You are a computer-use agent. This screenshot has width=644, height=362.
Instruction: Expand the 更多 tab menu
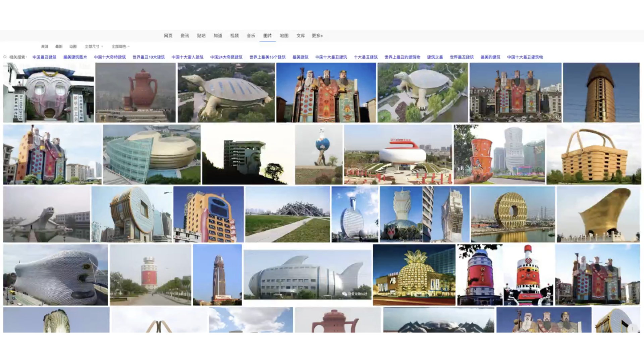(317, 36)
